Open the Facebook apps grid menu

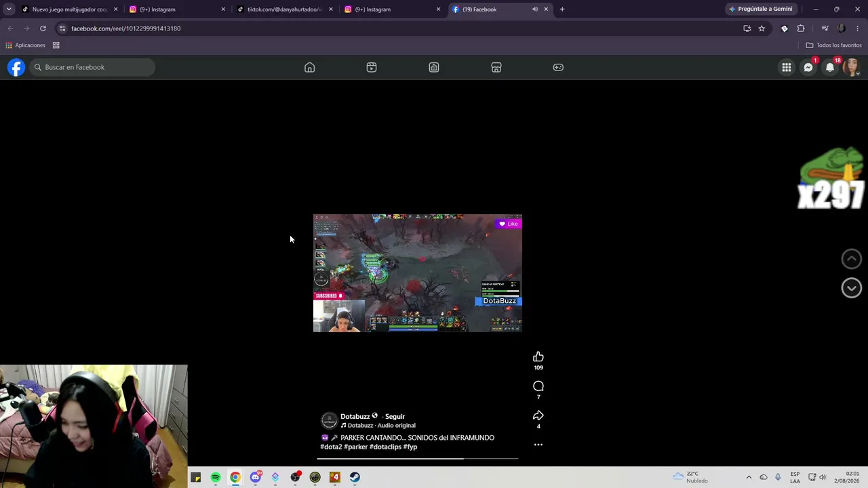click(787, 67)
